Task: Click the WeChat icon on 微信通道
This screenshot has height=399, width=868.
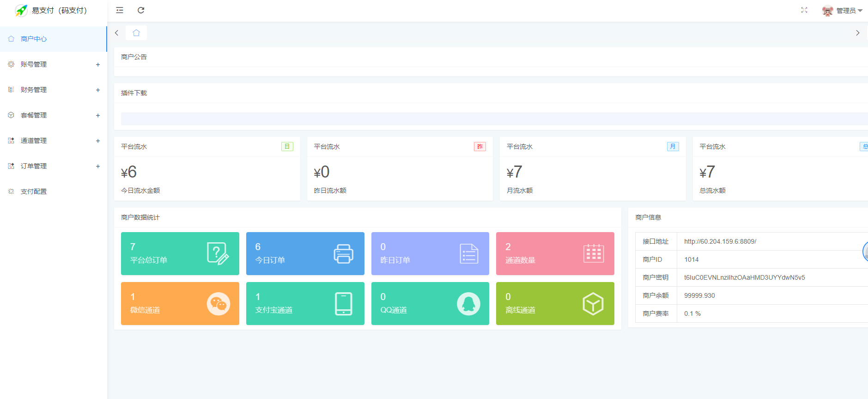Action: click(218, 304)
